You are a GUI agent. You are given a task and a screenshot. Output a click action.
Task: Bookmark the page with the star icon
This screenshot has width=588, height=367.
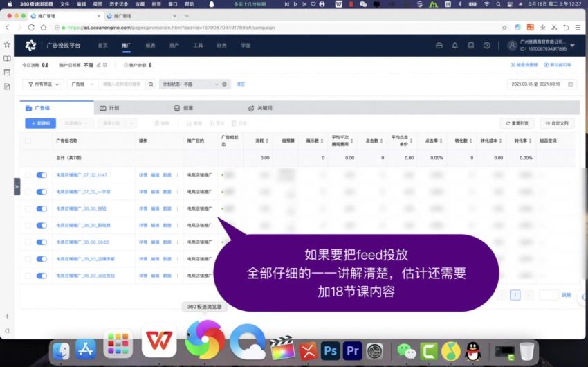click(x=504, y=28)
